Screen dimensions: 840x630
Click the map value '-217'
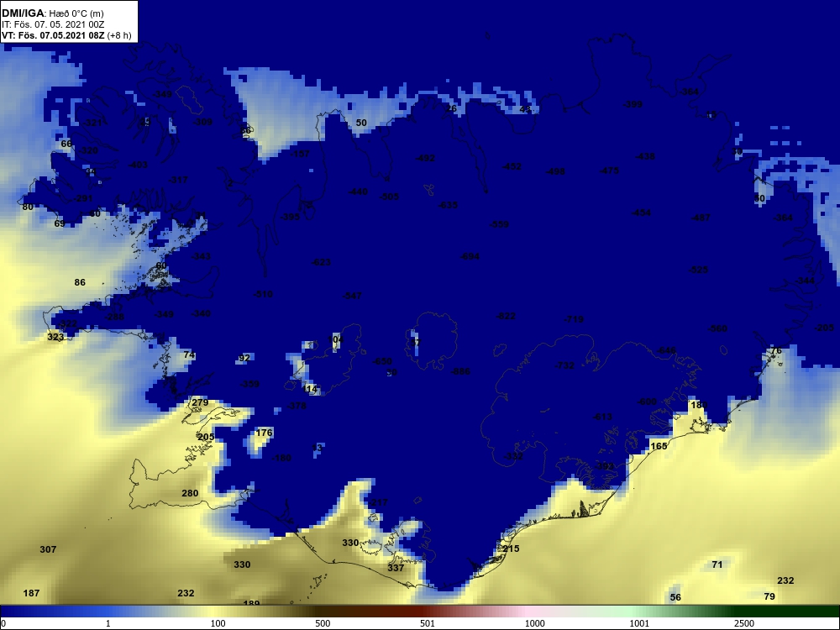(378, 502)
